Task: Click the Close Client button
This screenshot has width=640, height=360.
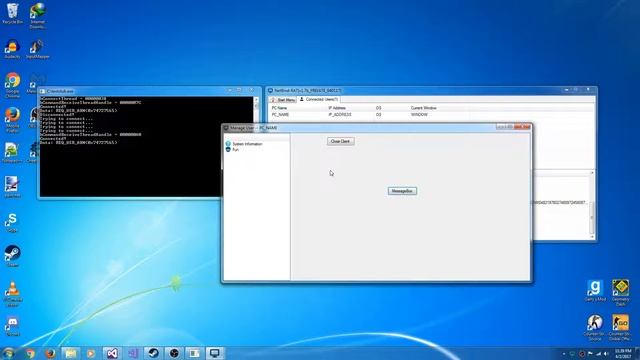Action: 340,141
